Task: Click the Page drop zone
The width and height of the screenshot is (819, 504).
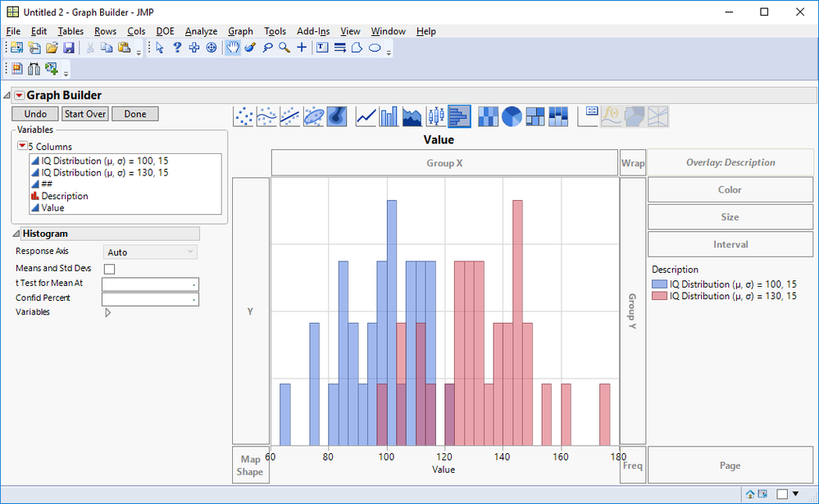Action: [x=730, y=465]
